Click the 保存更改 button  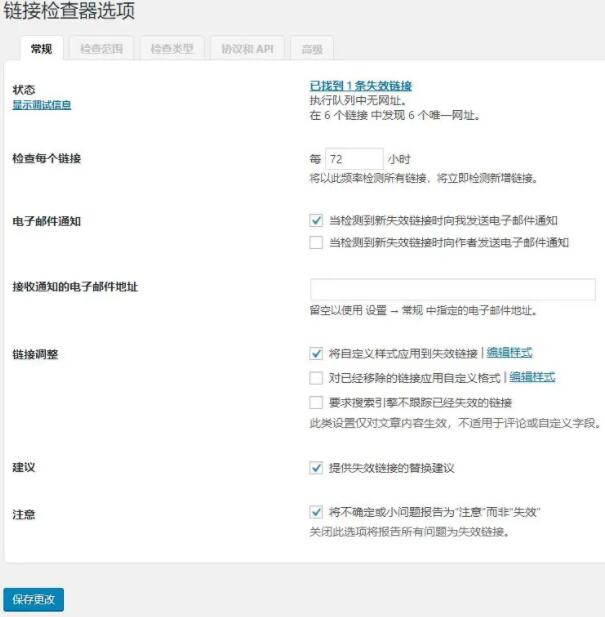coord(33,599)
